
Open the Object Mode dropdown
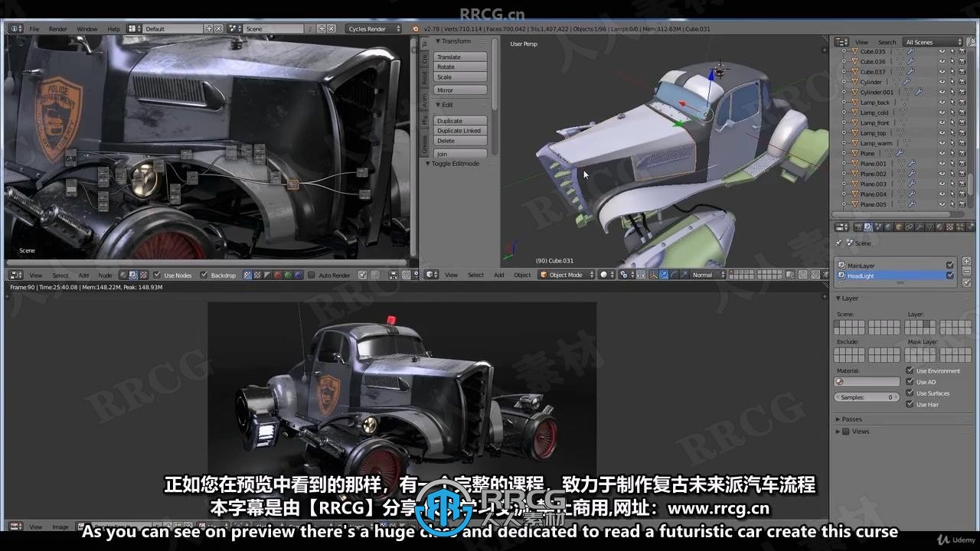[567, 275]
